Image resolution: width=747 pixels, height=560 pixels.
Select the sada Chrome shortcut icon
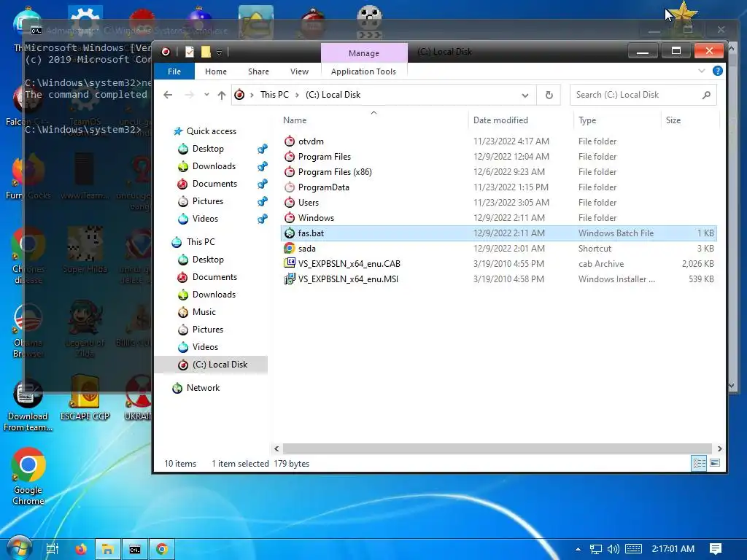(289, 248)
